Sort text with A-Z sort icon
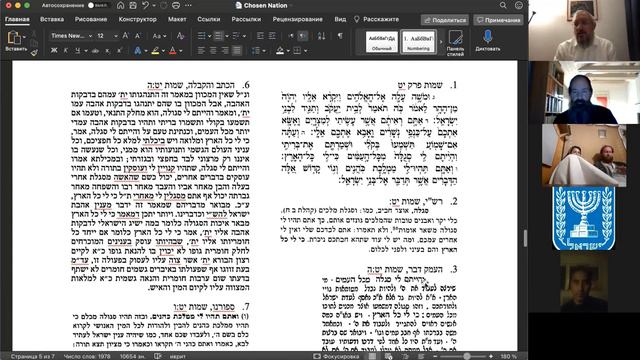 pyautogui.click(x=321, y=36)
